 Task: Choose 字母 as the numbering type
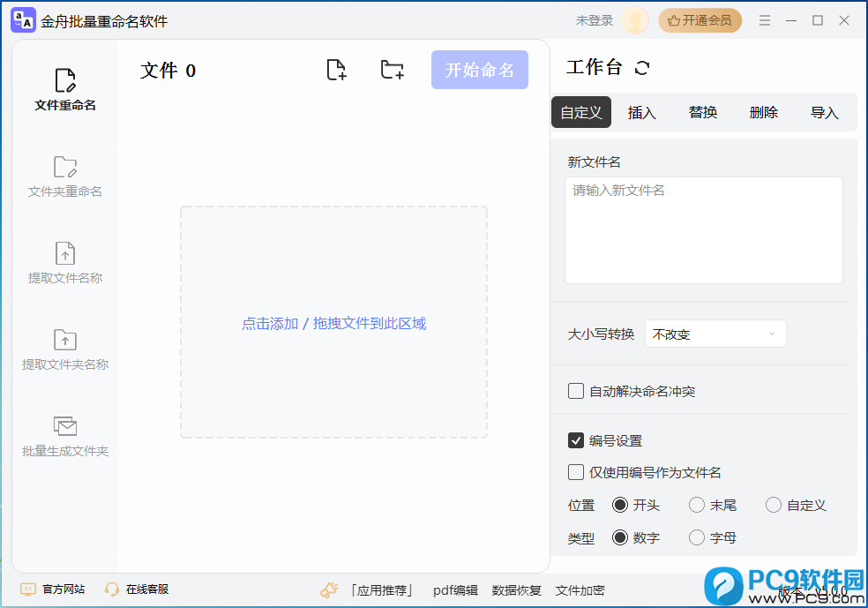[x=697, y=537]
